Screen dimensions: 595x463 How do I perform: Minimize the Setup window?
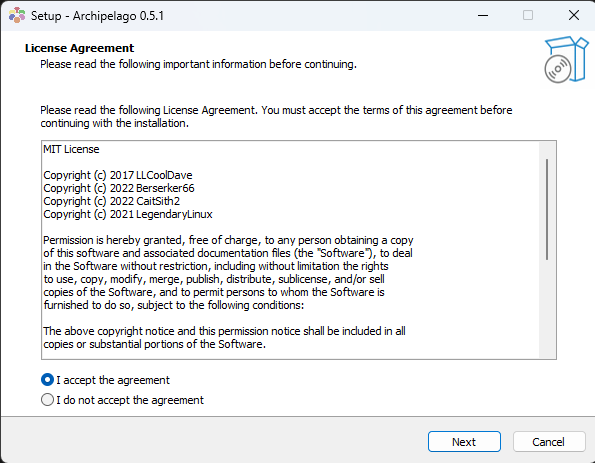pos(483,16)
